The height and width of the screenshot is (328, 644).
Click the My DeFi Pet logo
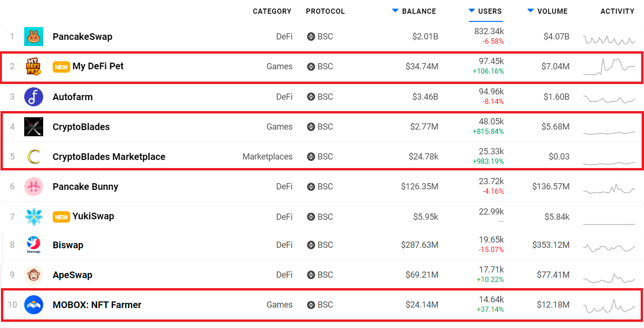click(x=34, y=66)
